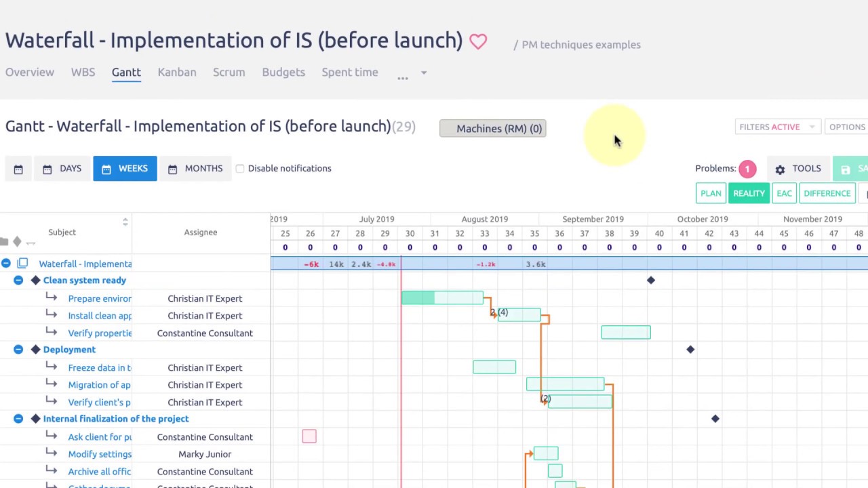The image size is (868, 488).
Task: Click the small caret after the ellipsis
Action: [x=424, y=73]
